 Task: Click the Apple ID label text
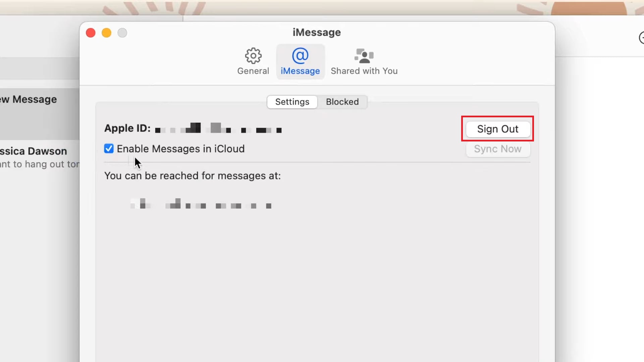click(127, 128)
